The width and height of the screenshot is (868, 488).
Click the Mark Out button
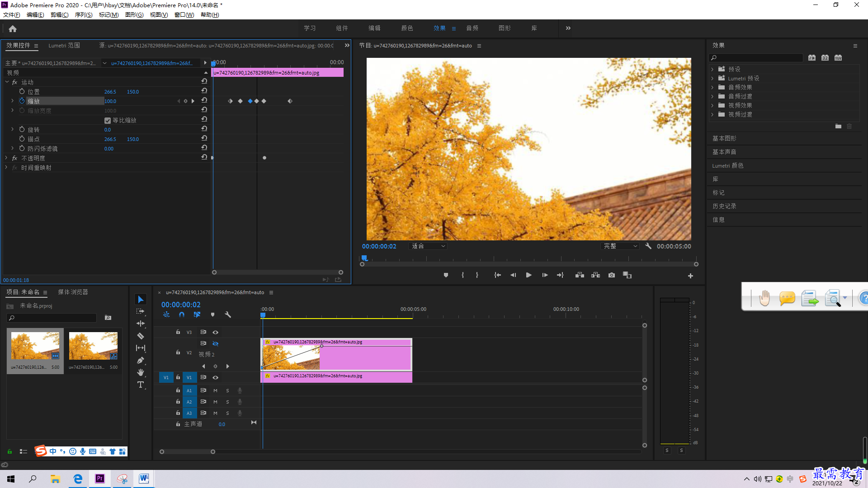click(x=477, y=275)
